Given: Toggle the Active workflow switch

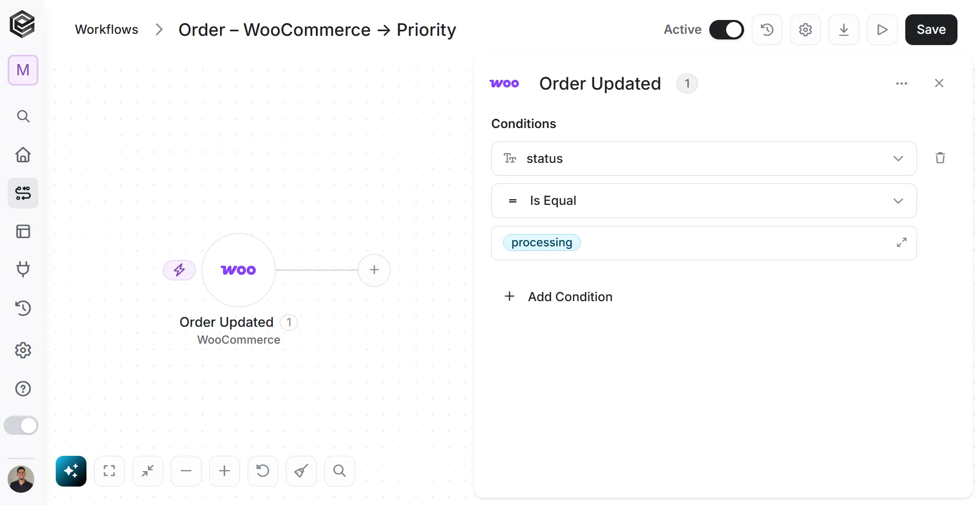Looking at the screenshot, I should 727,30.
